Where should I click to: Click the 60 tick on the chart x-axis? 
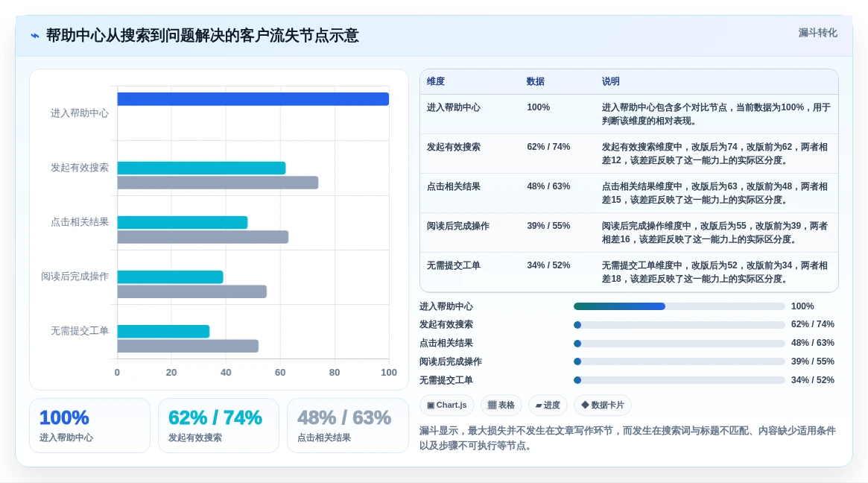(280, 373)
